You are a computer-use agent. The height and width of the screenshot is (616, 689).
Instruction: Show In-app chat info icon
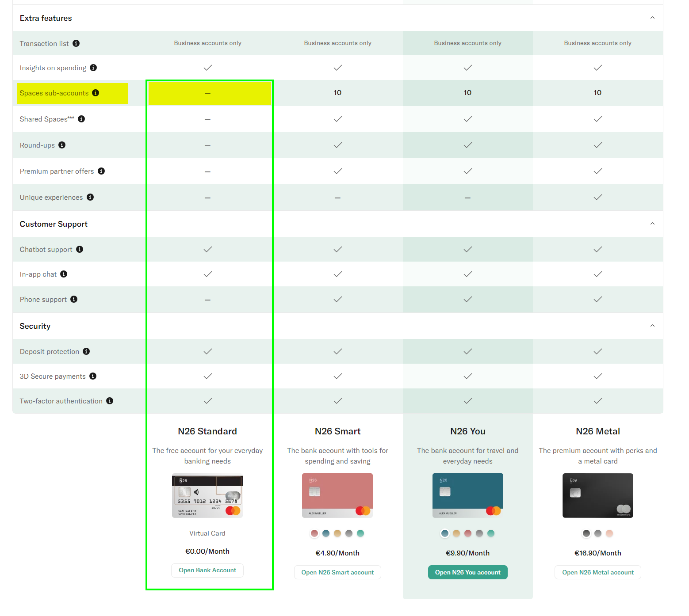click(x=64, y=274)
